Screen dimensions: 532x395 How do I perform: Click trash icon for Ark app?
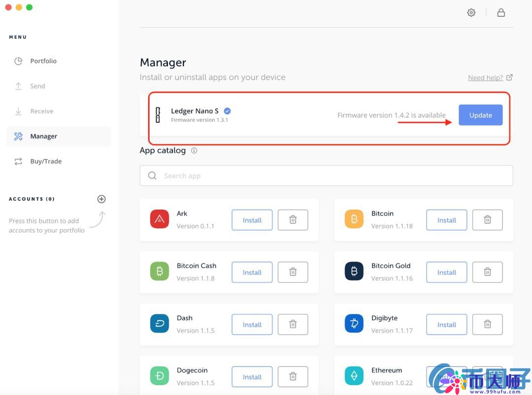tap(293, 220)
